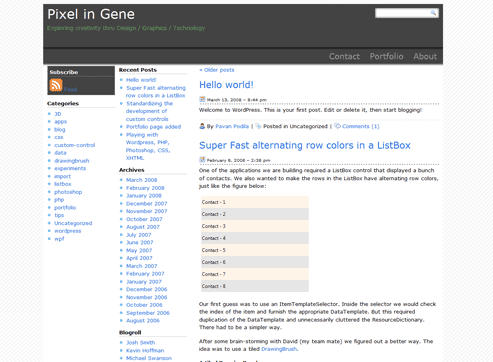Open Comments (1) link
Screen dimensions: 493x362
(x=361, y=126)
